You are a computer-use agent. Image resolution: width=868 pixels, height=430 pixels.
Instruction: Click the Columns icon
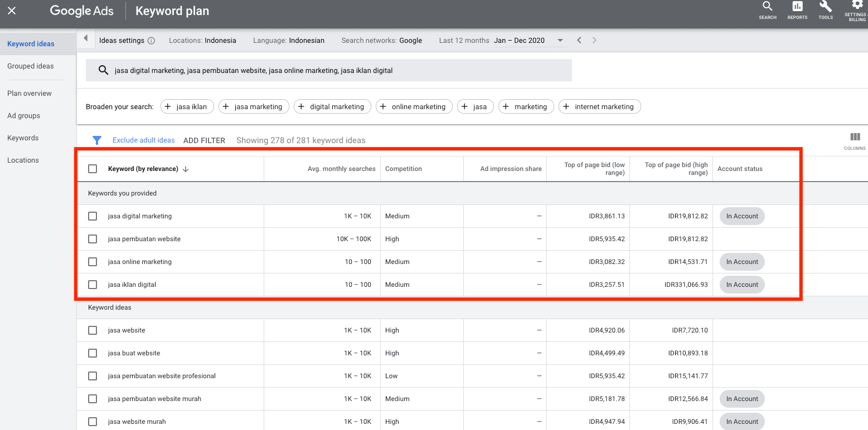[x=855, y=138]
